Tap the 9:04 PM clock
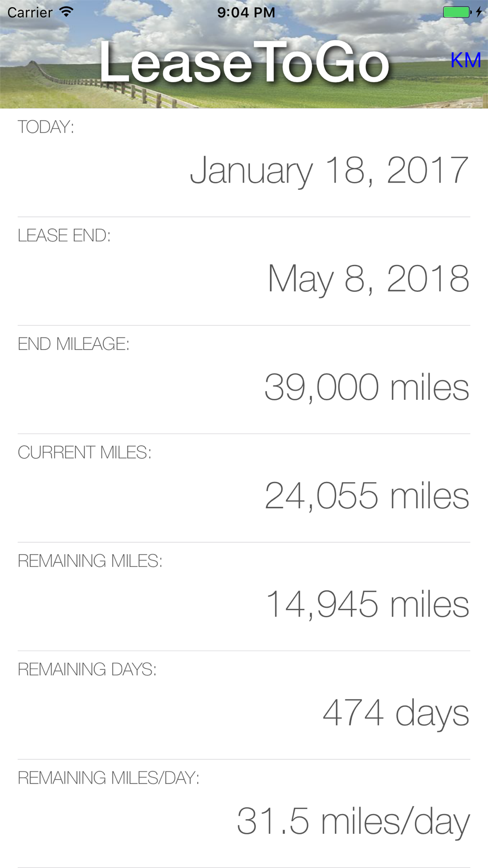Image resolution: width=488 pixels, height=868 pixels. coord(246,12)
